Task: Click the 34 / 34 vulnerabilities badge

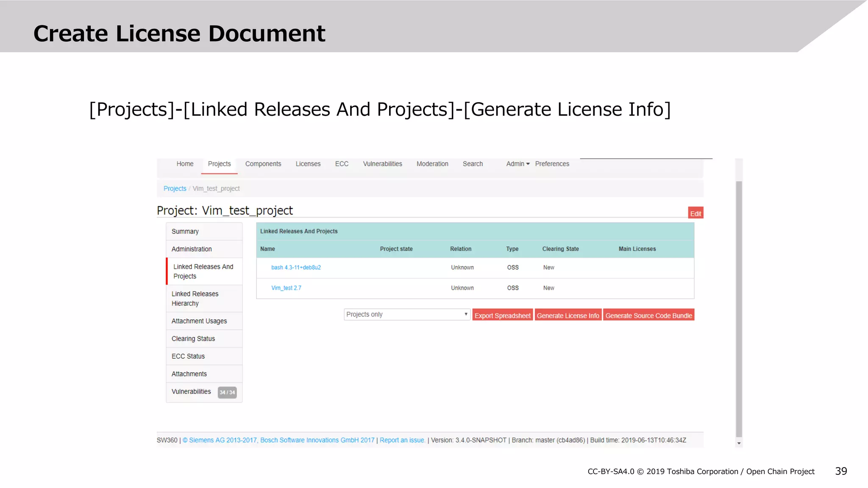Action: pos(227,392)
